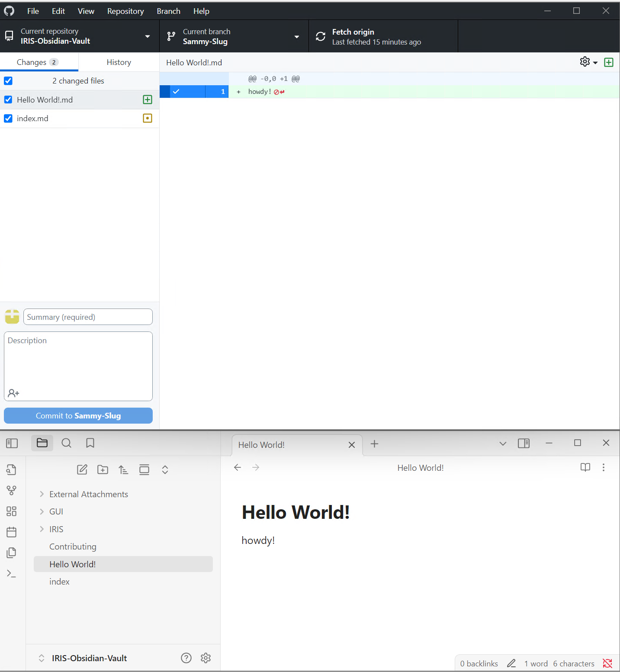Open the File menu in GitHub Desktop
The image size is (620, 672).
(x=33, y=11)
